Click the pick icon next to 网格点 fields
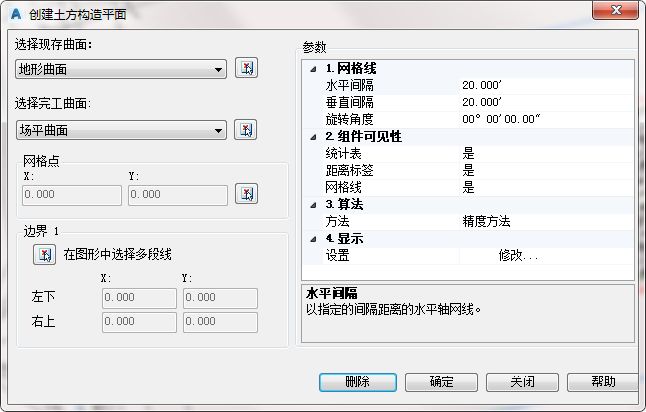Screen dimensions: 646x412 (246, 194)
